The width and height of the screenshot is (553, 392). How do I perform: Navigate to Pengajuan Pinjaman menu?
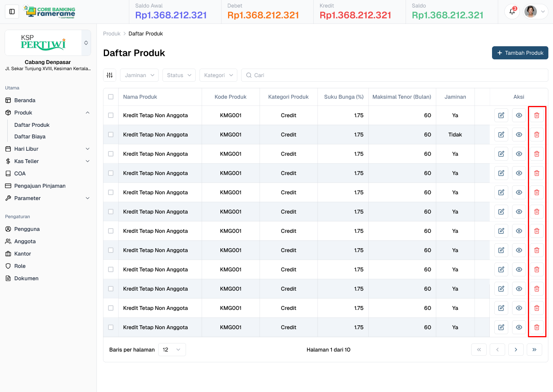point(40,186)
